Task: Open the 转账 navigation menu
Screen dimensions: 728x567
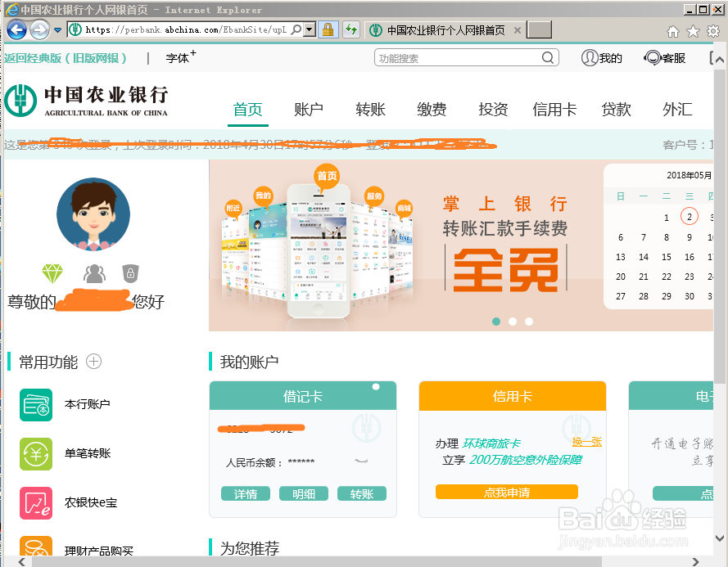Action: (370, 110)
